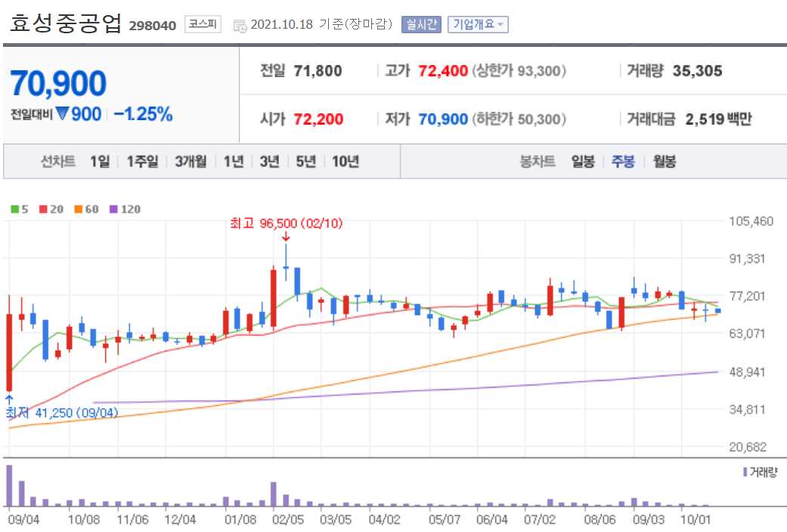Switch to the 1일 chart tab
Image resolution: width=787 pixels, height=532 pixels.
coord(99,161)
